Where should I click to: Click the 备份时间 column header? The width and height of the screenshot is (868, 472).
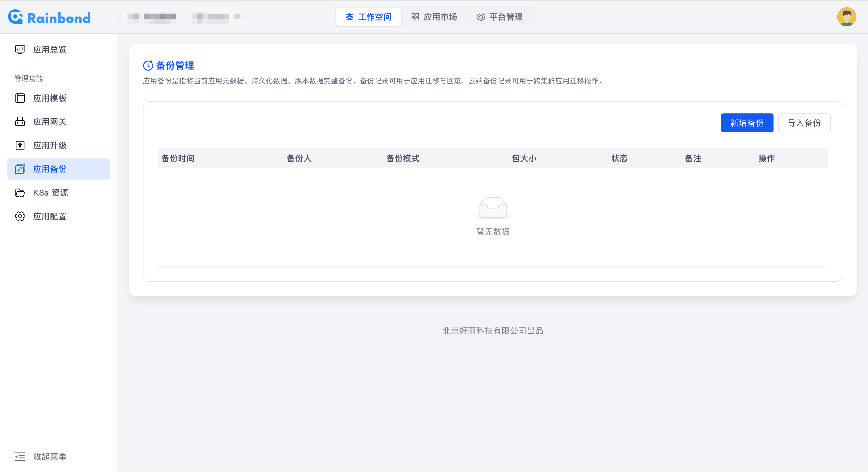(x=178, y=158)
